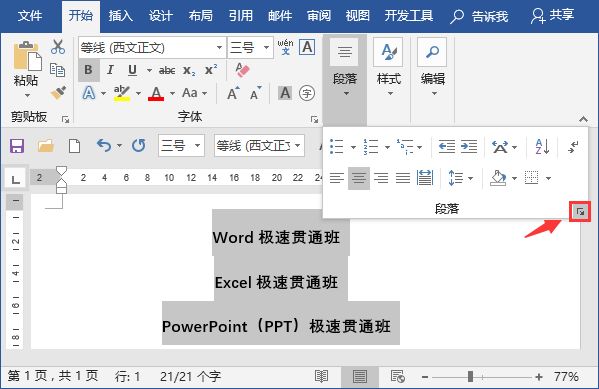Screen dimensions: 599x389
Task: Expand line spacing dropdown arrow
Action: coord(470,178)
